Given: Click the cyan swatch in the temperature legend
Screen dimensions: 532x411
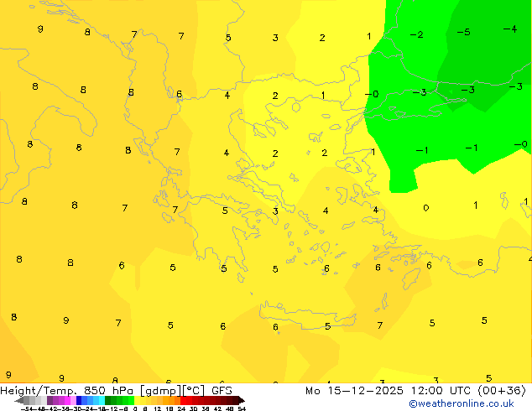Looking at the screenshot, I should coord(102,400).
